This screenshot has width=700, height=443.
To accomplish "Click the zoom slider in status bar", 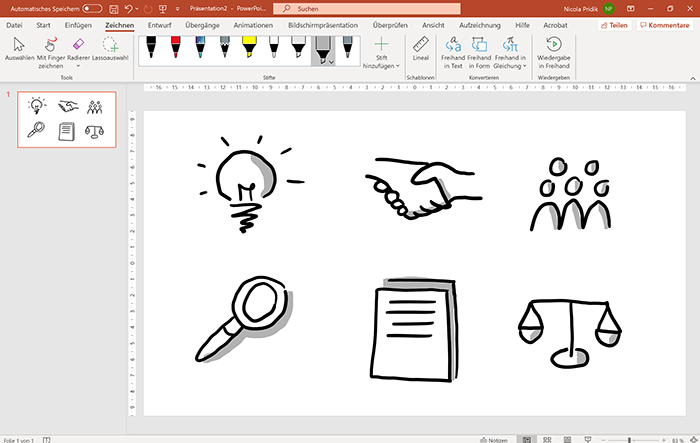I will tap(629, 438).
